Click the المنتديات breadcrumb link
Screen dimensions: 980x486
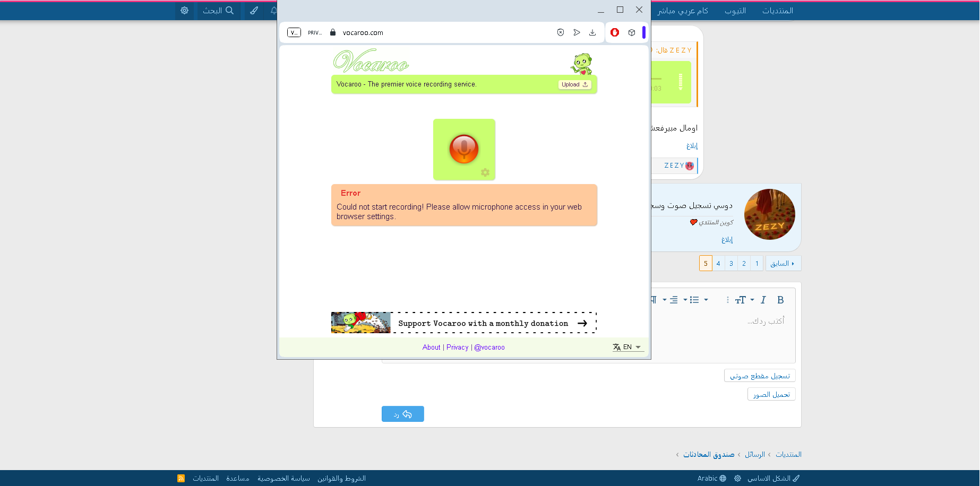(x=788, y=455)
